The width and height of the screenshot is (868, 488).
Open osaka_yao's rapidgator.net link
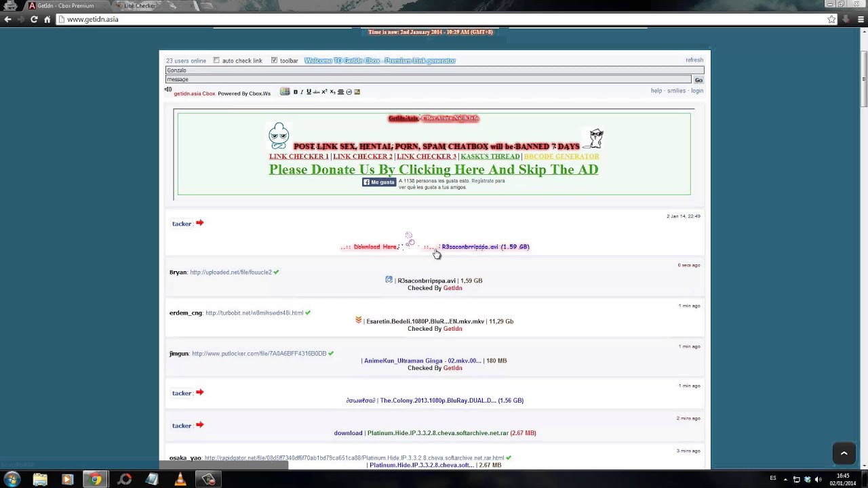[x=354, y=458]
